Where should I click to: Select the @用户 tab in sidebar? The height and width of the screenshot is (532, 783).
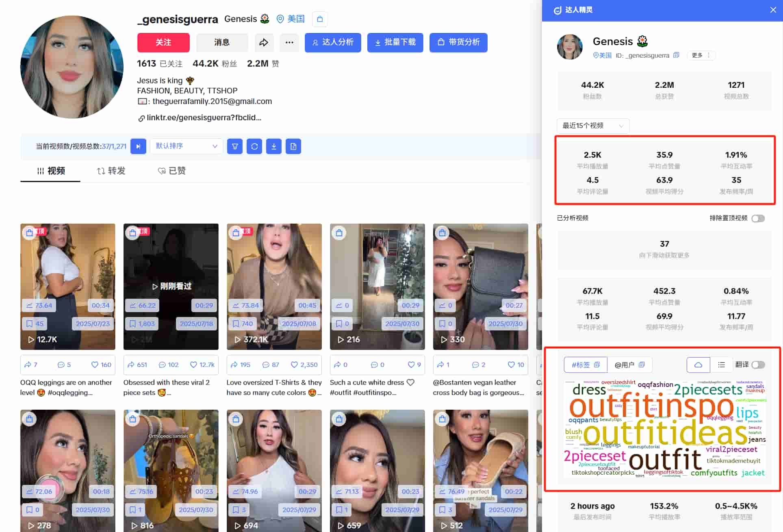(629, 365)
